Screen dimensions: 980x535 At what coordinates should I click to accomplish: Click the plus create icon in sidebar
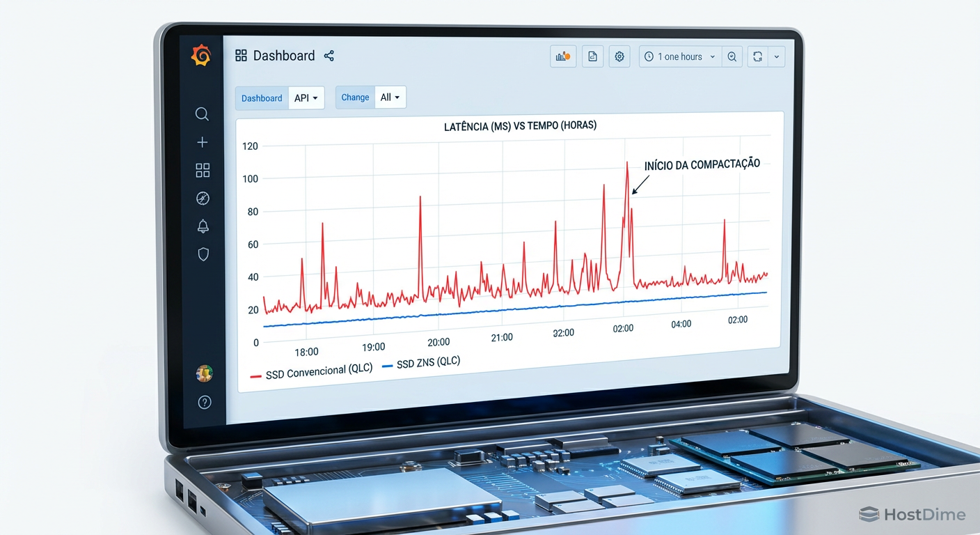(x=203, y=142)
